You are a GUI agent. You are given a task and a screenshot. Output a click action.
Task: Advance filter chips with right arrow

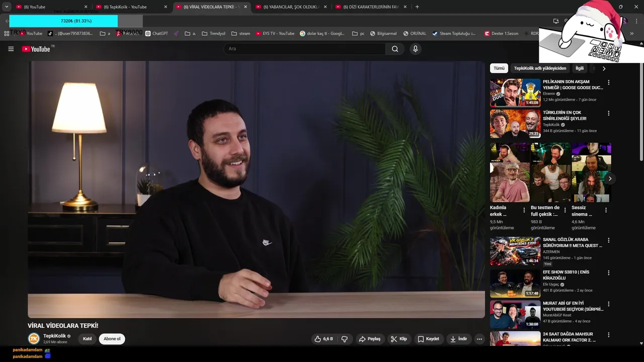click(604, 68)
